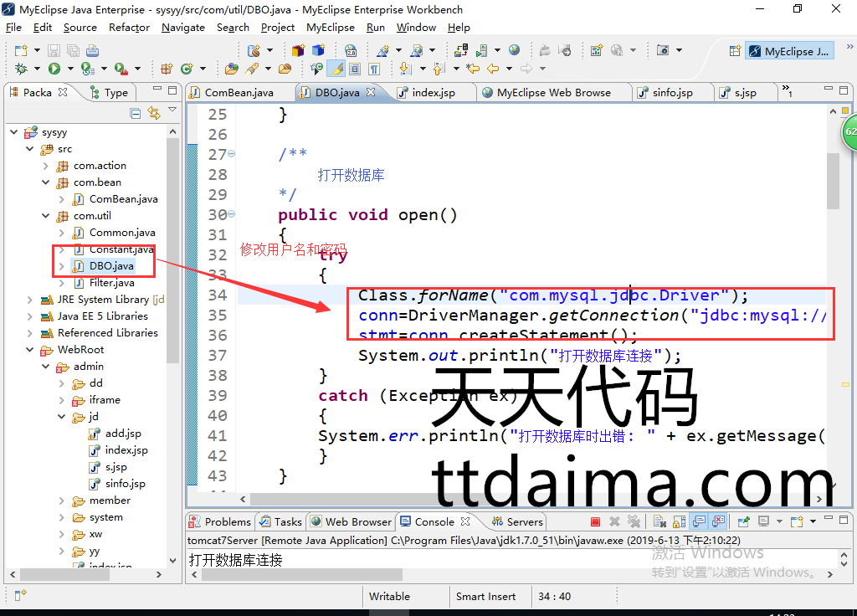Click Collapse All in Package Explorer

pos(136,113)
